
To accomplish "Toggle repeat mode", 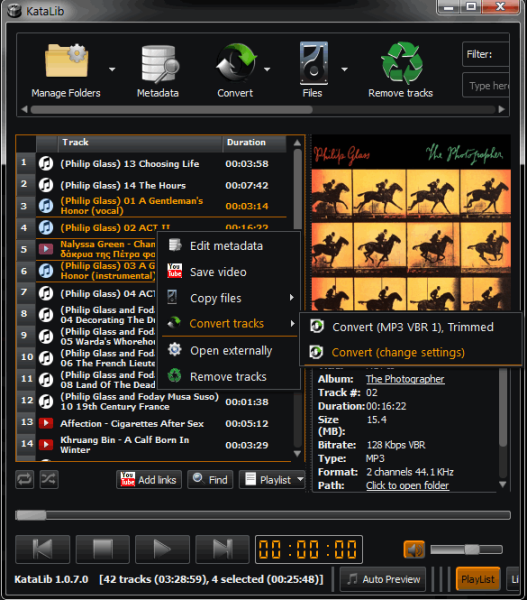I will 24,479.
